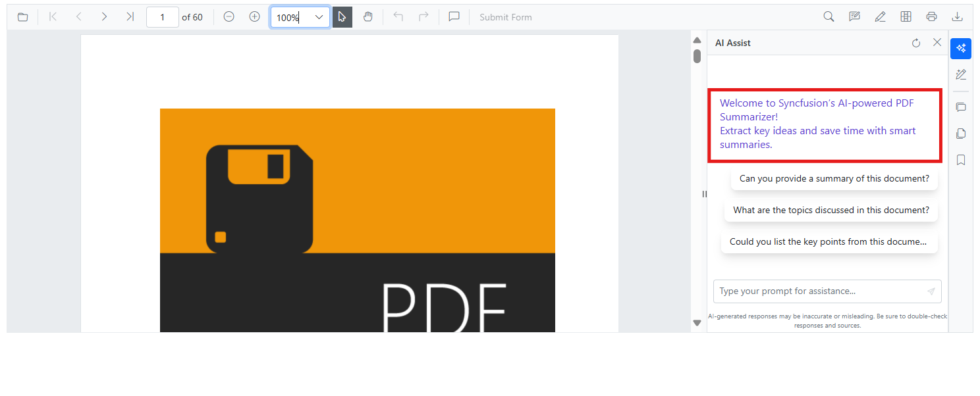
Task: Open the form designer grid icon
Action: pos(906,17)
